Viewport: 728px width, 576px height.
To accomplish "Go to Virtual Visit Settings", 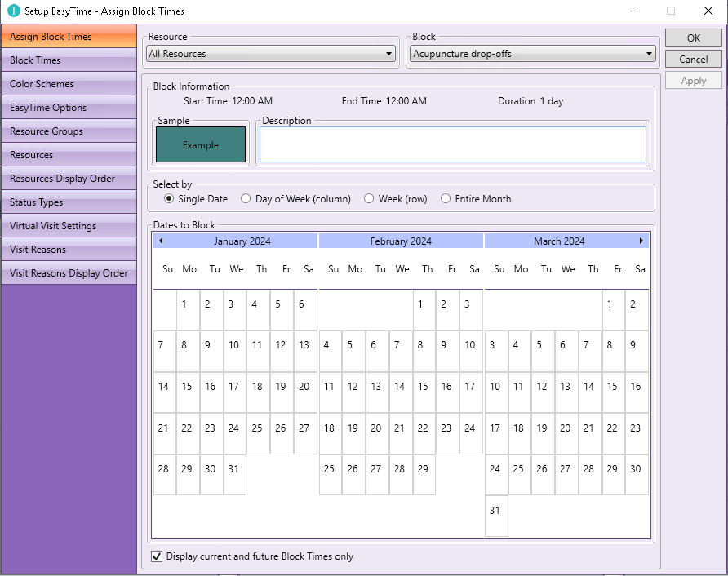I will tap(69, 226).
